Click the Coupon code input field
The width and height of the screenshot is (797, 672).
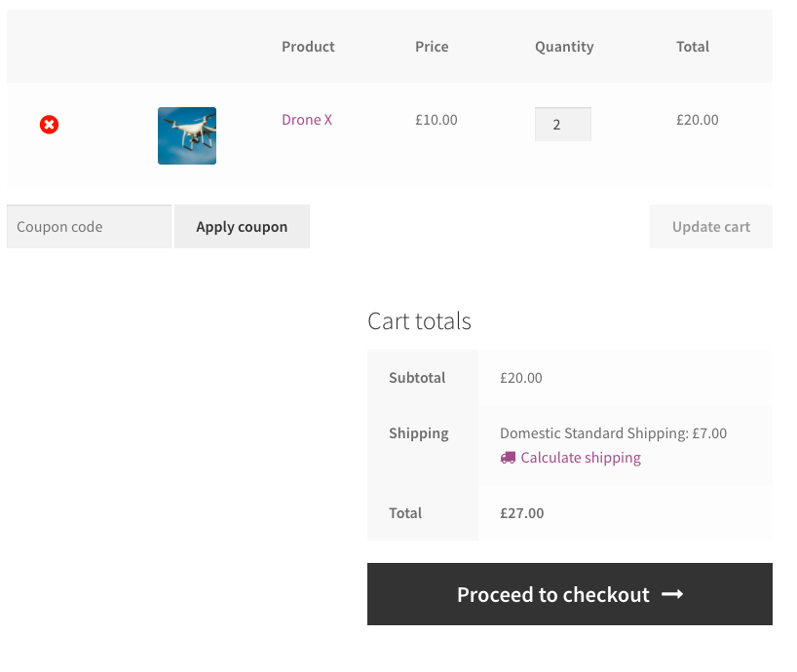88,226
